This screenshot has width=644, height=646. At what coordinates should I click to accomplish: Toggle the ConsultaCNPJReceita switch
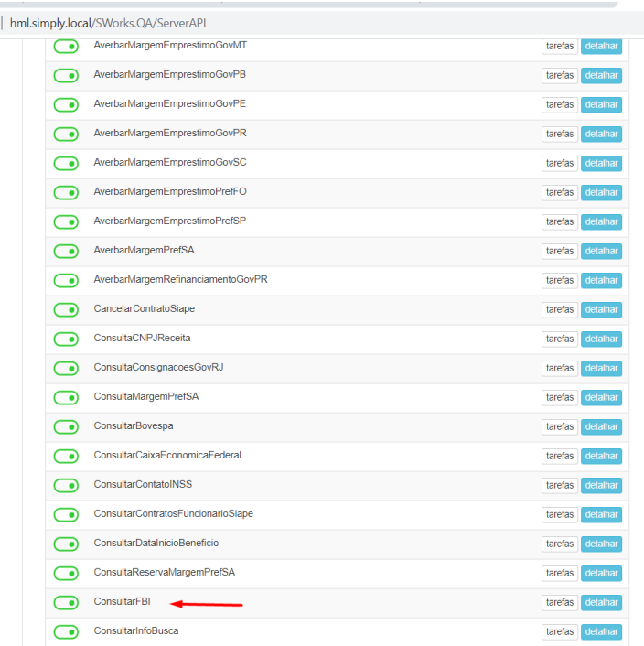coord(66,339)
